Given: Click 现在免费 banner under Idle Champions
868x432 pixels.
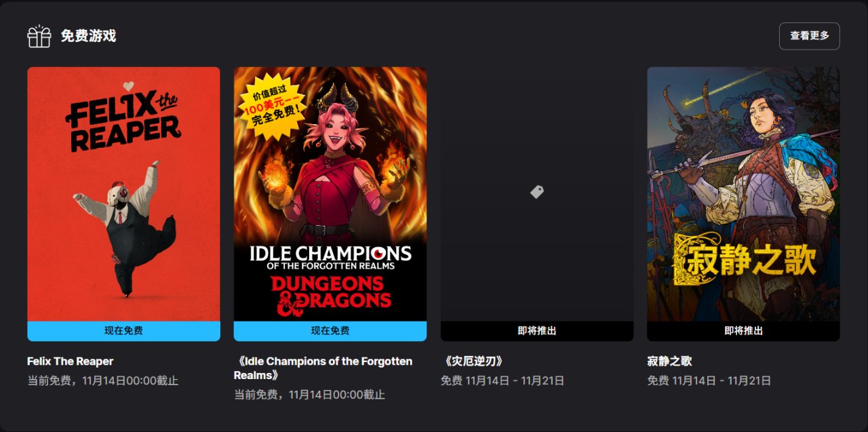Looking at the screenshot, I should (330, 331).
